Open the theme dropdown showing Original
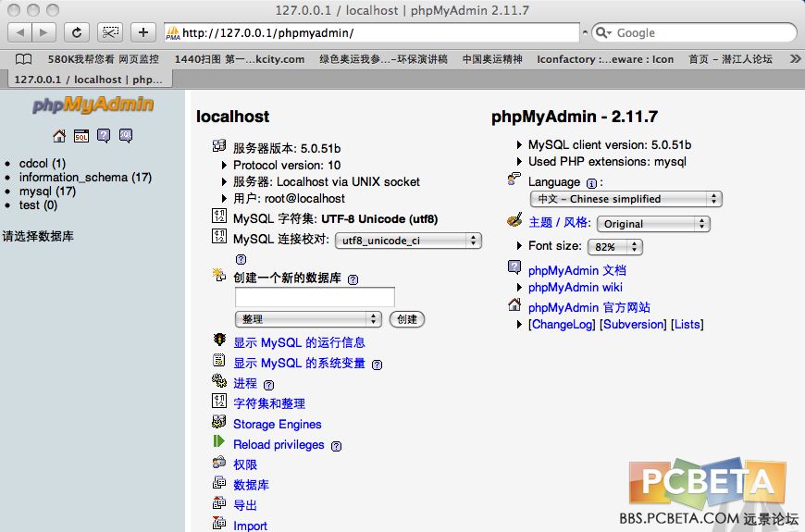The image size is (805, 532). click(653, 224)
